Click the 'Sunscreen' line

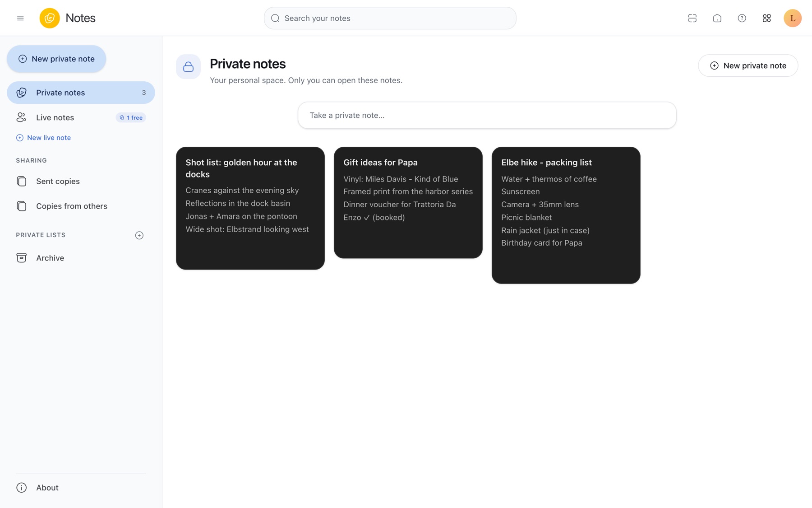[521, 191]
